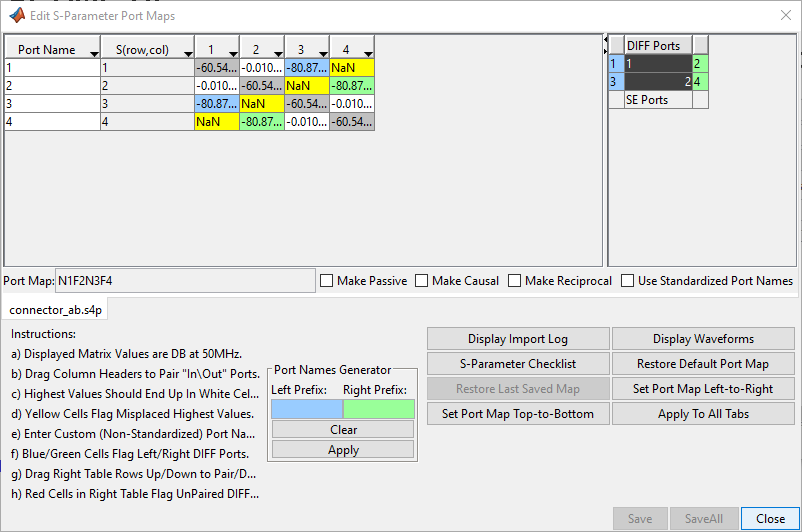
Task: Select blue cell 3 in DIFF Ports table
Action: coord(616,81)
